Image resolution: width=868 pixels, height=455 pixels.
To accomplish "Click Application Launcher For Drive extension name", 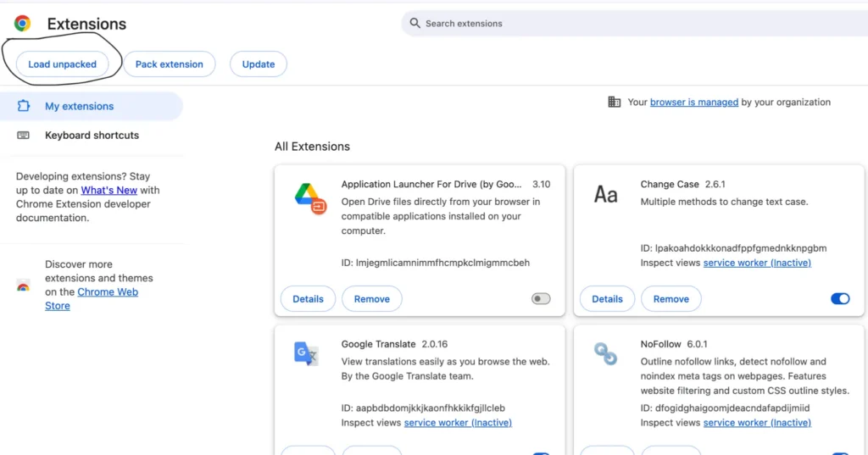I will click(x=431, y=185).
